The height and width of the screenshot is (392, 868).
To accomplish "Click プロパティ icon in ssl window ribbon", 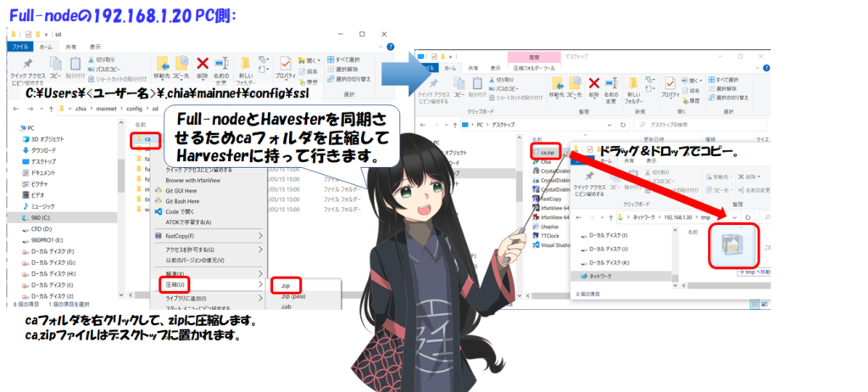I will coord(285,63).
